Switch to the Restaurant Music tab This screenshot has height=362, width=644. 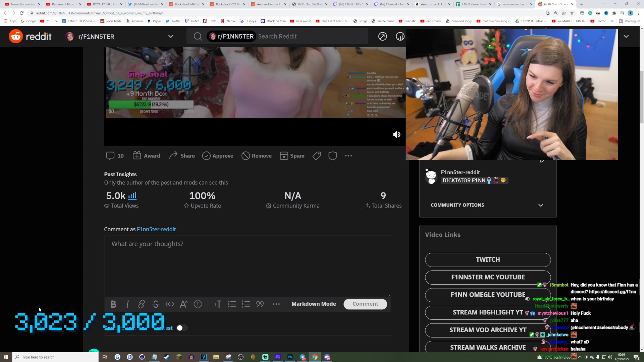pyautogui.click(x=64, y=4)
